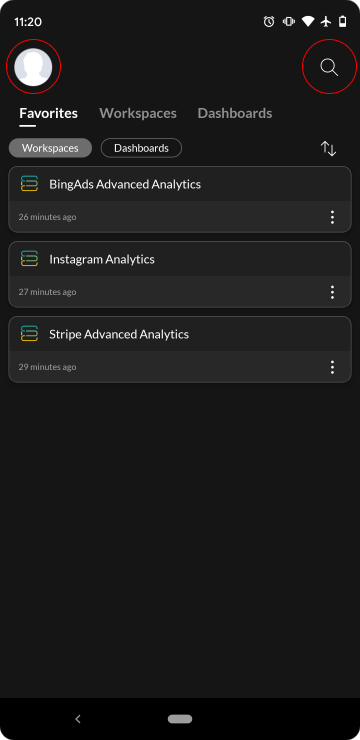Viewport: 360px width, 740px height.
Task: Tap the home pill navigation button
Action: [x=180, y=719]
